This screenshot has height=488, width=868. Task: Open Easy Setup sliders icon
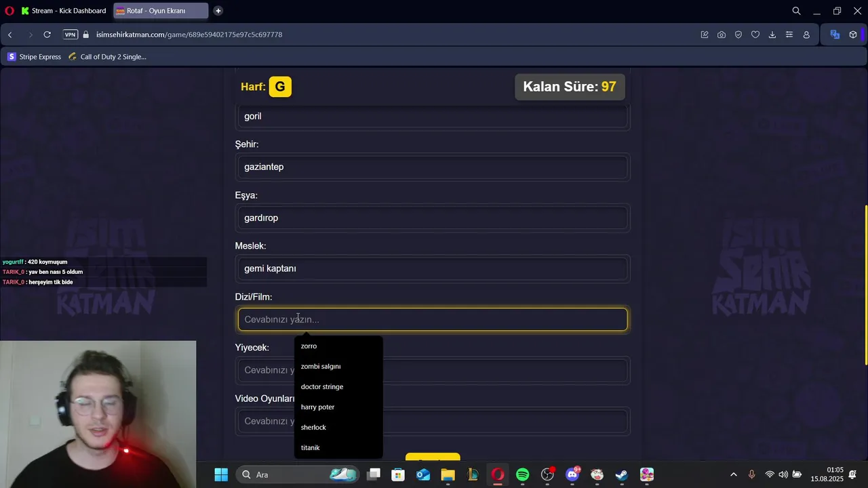pos(789,35)
